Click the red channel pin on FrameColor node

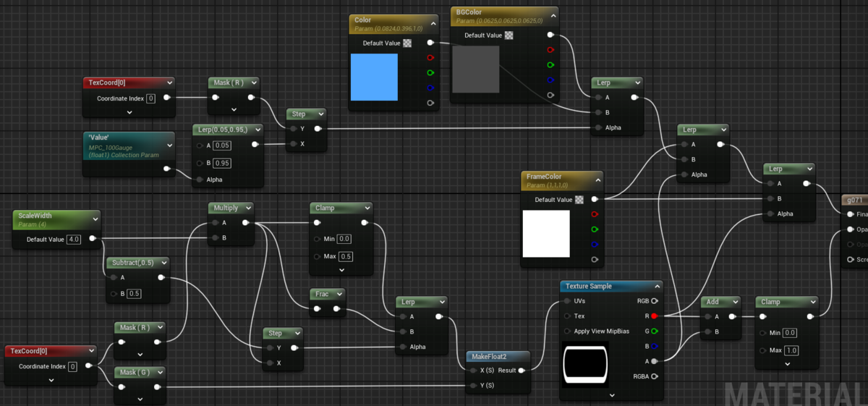point(595,214)
